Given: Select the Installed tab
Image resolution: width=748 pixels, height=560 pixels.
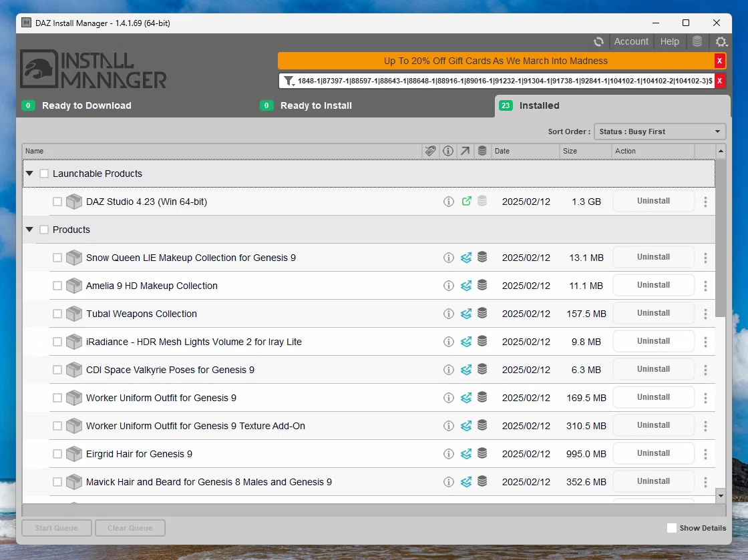Looking at the screenshot, I should [612, 106].
